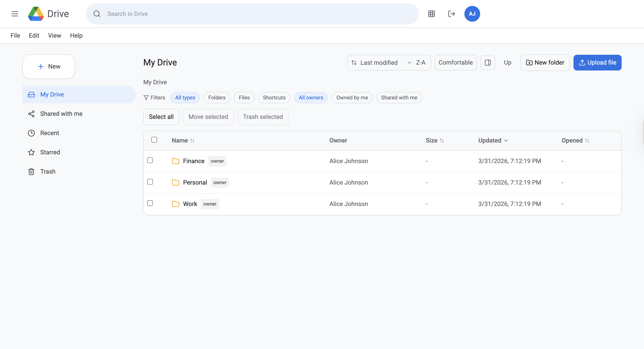Check the Personal folder checkbox

(150, 182)
